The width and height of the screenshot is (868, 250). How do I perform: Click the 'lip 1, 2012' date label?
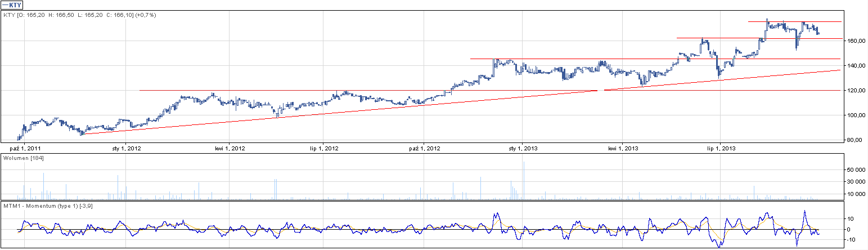point(323,149)
